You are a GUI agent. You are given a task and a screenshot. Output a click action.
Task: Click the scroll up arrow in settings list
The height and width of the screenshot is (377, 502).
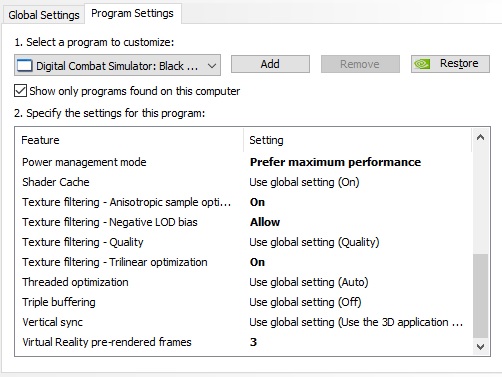coord(480,137)
